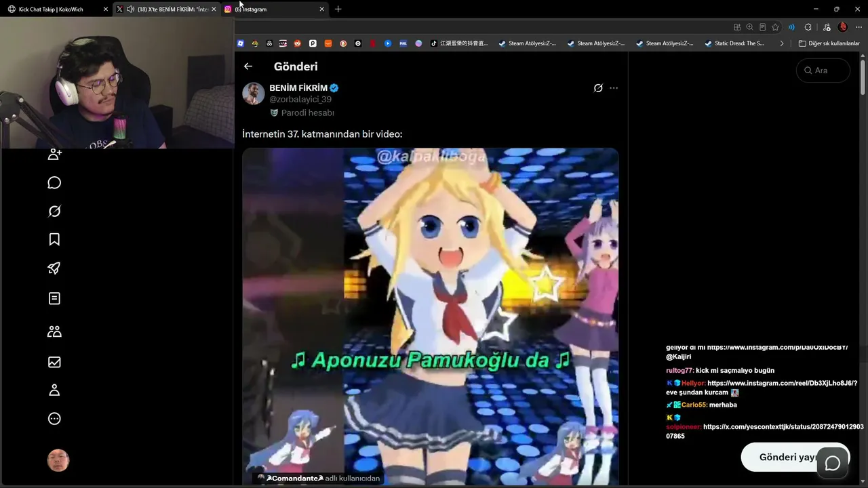Image resolution: width=868 pixels, height=488 pixels.
Task: Close the Instagram tab
Action: tap(321, 9)
